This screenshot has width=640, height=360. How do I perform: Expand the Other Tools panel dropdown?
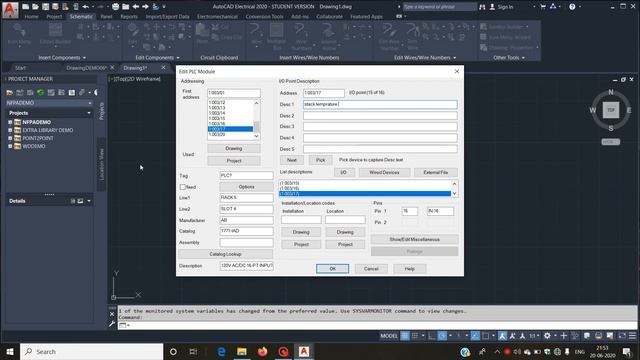click(x=509, y=58)
